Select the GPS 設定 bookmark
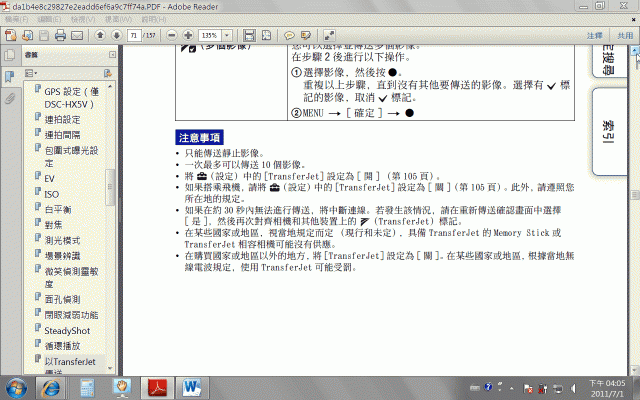The image size is (640, 400). pos(71,98)
